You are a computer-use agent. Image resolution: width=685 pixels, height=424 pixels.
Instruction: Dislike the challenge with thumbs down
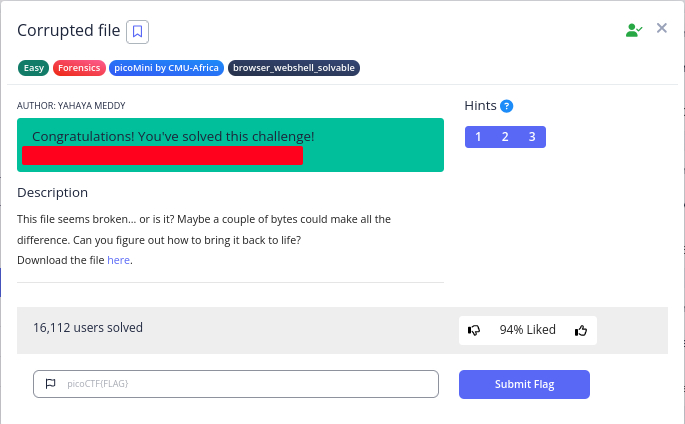[x=475, y=330]
